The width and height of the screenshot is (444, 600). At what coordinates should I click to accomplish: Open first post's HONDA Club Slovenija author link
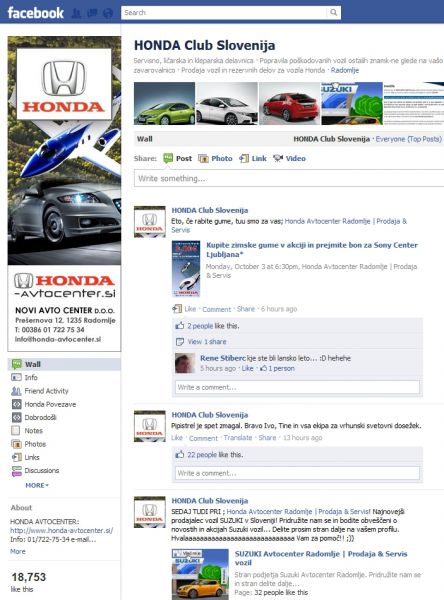pos(209,210)
